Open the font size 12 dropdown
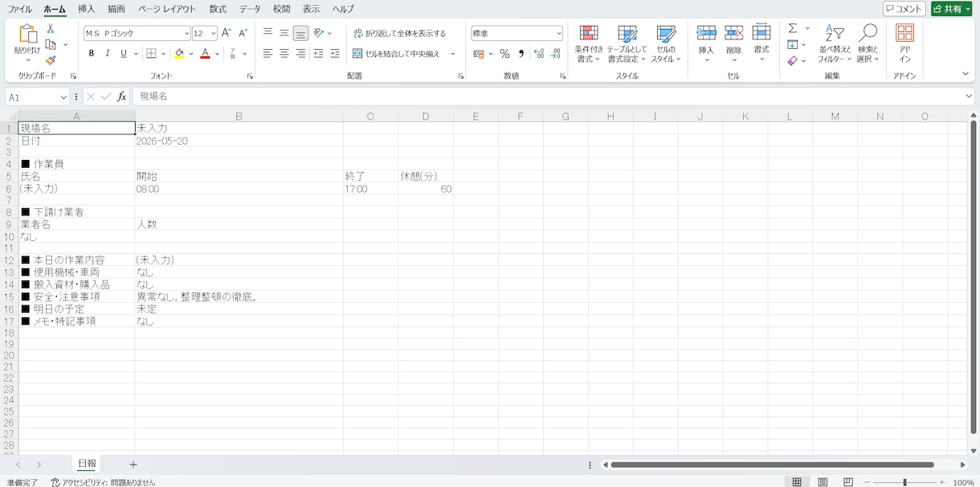 pyautogui.click(x=213, y=34)
